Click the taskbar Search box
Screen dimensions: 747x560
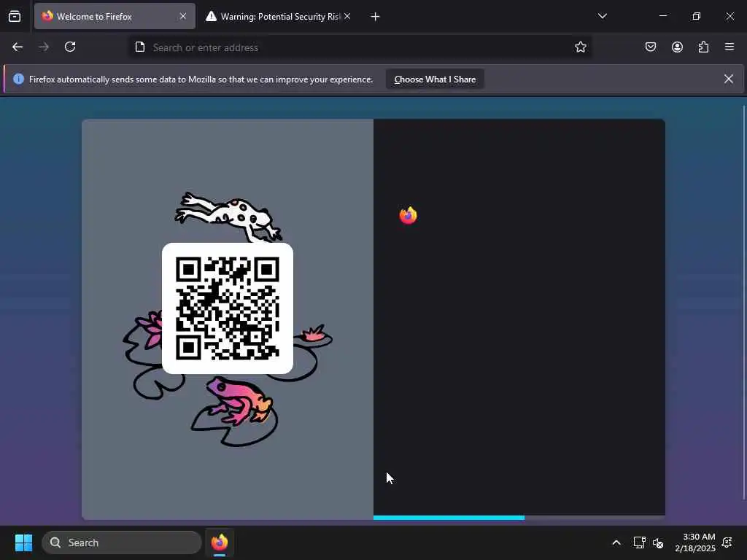click(122, 542)
